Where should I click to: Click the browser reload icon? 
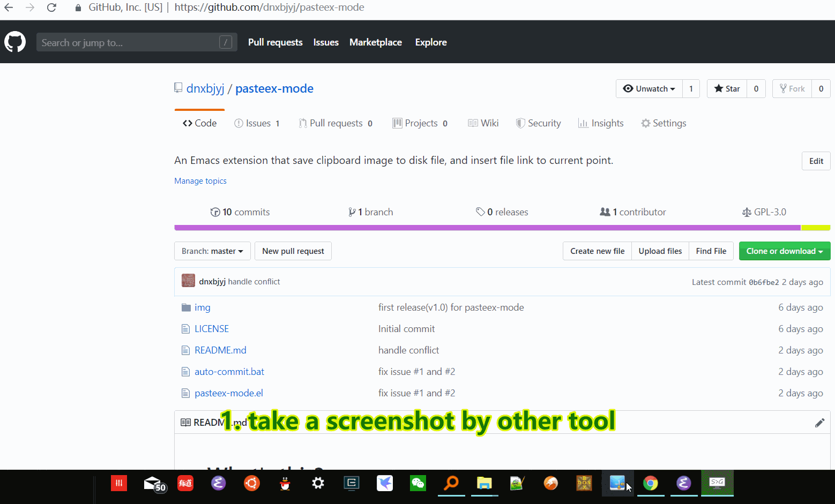coord(51,7)
